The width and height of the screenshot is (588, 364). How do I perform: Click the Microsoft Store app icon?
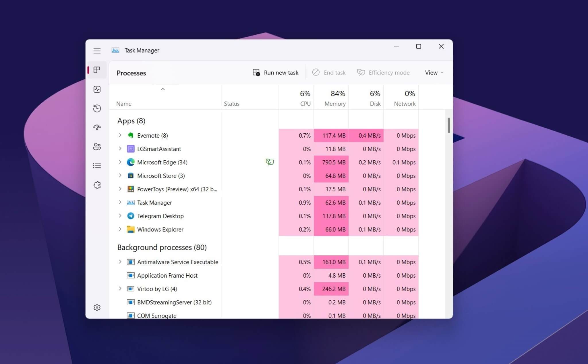coord(131,176)
